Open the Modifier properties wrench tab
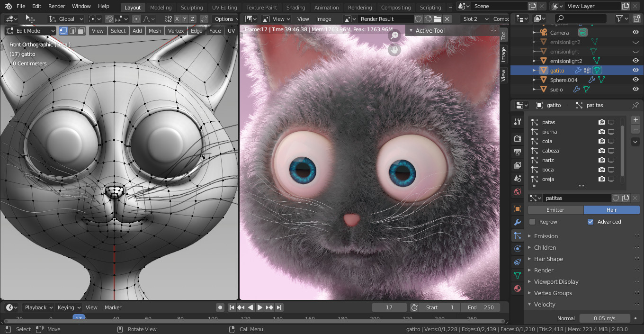644x334 pixels. [x=517, y=222]
